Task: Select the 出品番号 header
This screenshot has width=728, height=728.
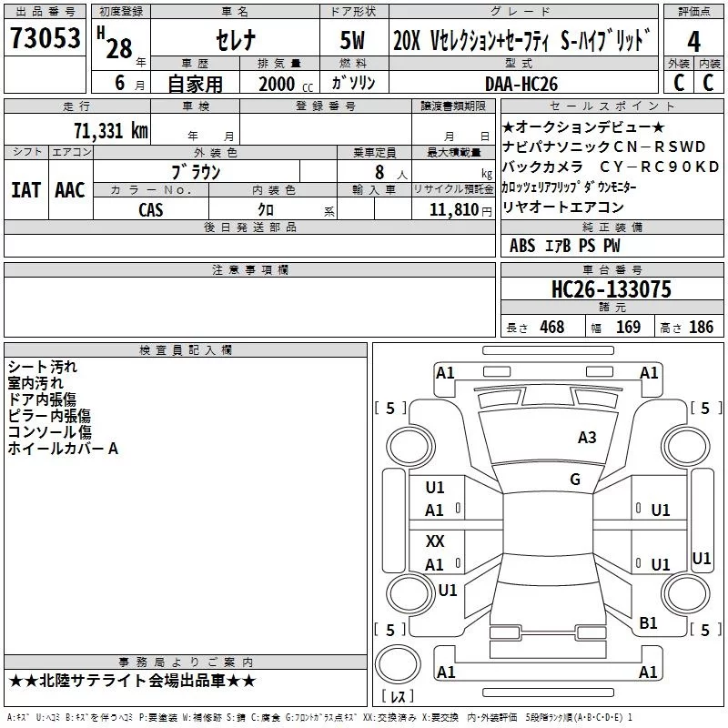Action: [x=45, y=12]
